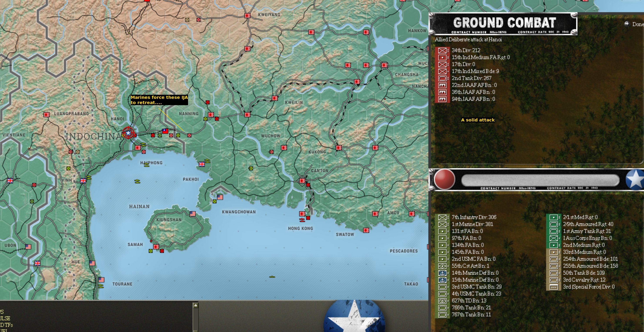Image resolution: width=644 pixels, height=332 pixels.
Task: Click the 3rd (Special Force) Div icon
Action: (x=554, y=287)
